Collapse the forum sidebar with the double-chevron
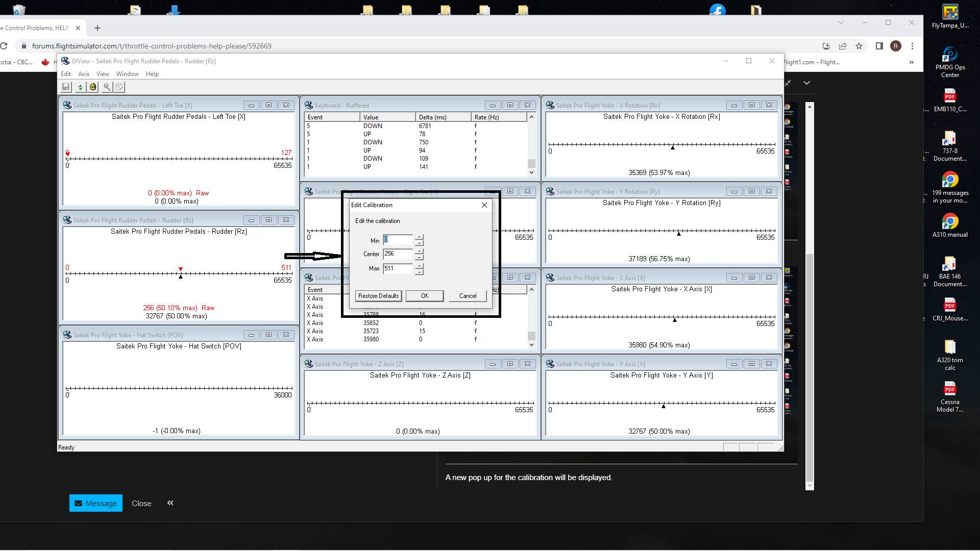Screen dimensions: 980x551 pos(170,503)
